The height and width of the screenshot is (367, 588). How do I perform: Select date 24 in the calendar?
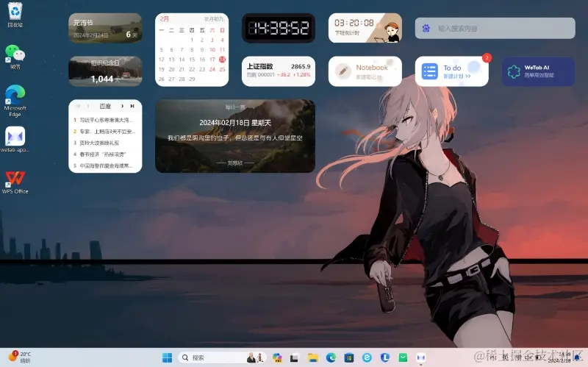(212, 69)
